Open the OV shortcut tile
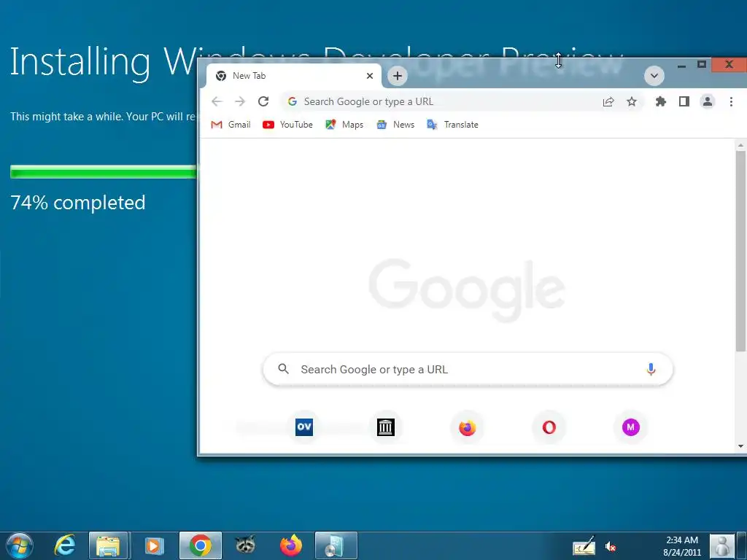The height and width of the screenshot is (560, 747). coord(304,427)
